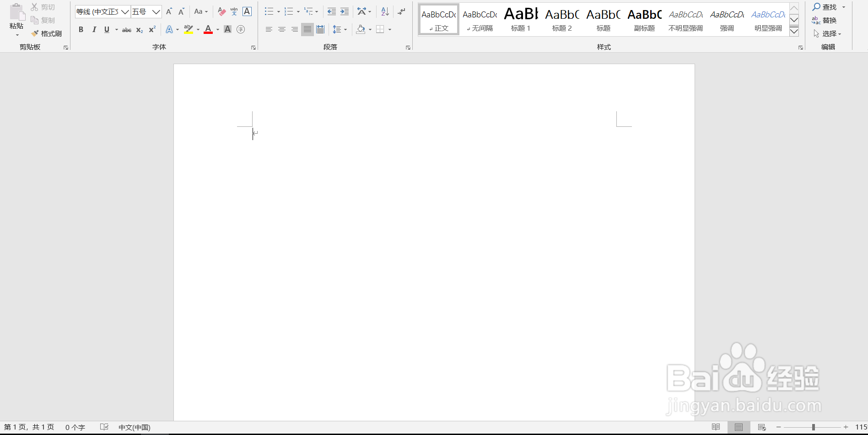Click the Numbering list icon
Image resolution: width=868 pixels, height=435 pixels.
point(289,12)
